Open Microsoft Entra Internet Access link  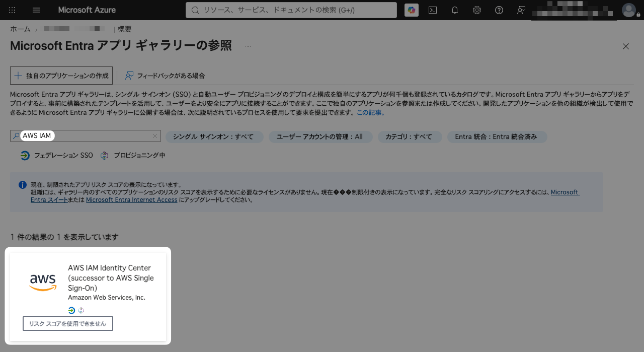132,200
